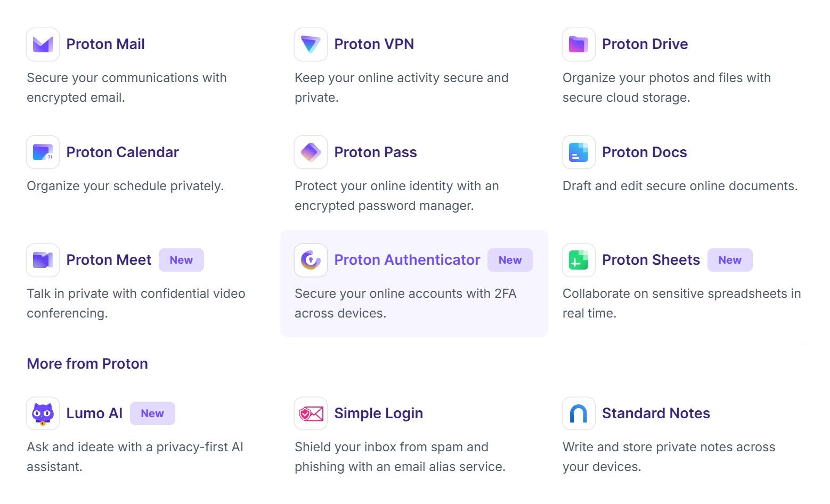Open the Proton Sheets title link
The height and width of the screenshot is (504, 830).
coord(650,260)
